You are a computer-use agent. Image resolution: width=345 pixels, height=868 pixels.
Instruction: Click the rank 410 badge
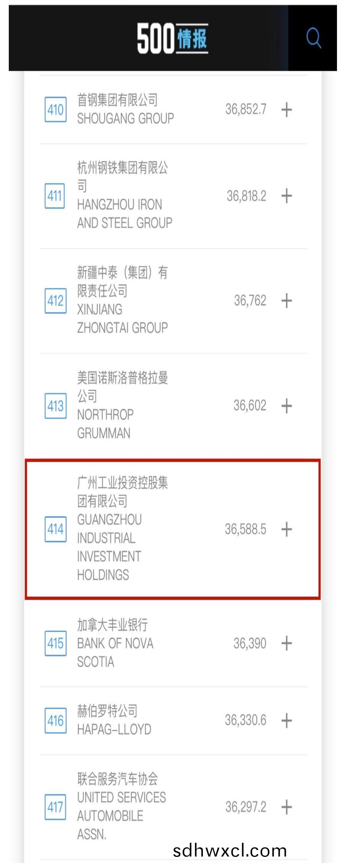[x=55, y=110]
